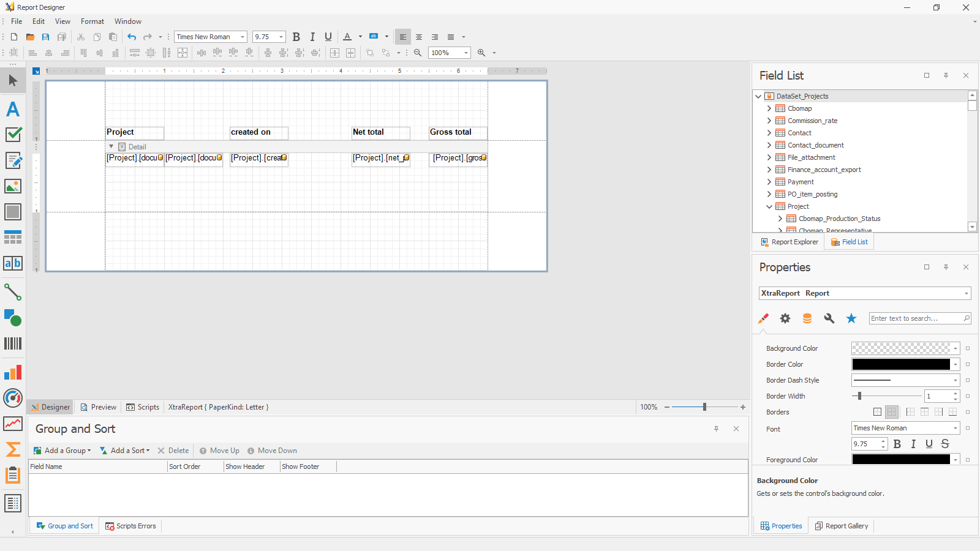The image size is (980, 551).
Task: Select the Chart control tool
Action: point(13,372)
